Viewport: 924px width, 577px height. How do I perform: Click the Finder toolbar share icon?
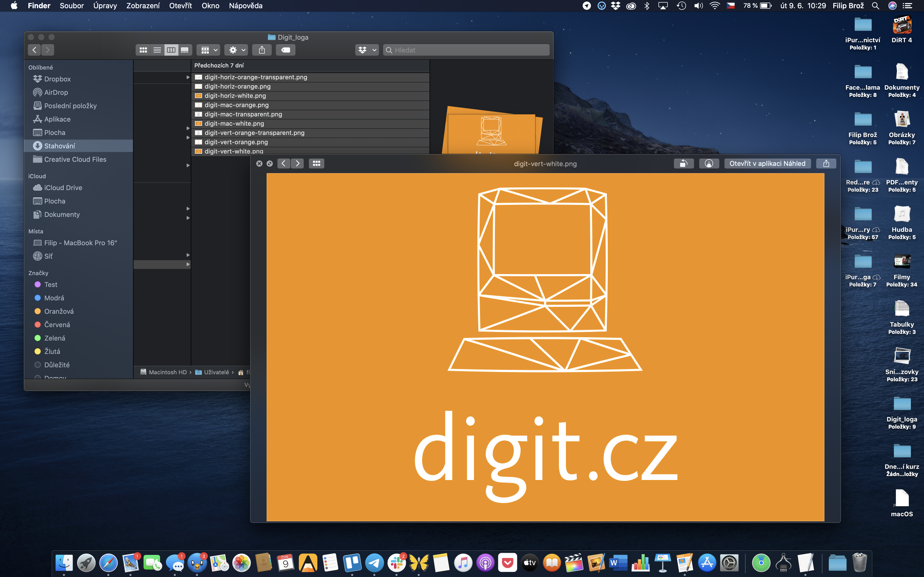click(x=261, y=50)
